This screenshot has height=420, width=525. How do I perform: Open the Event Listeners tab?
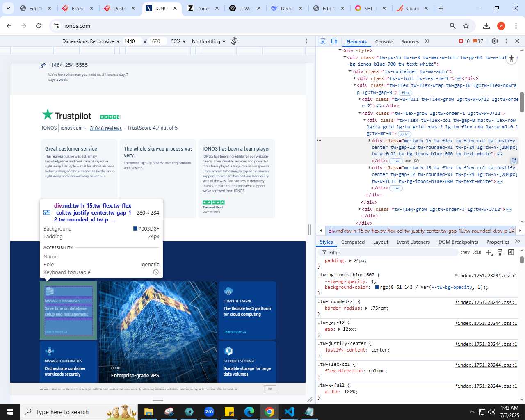click(413, 242)
